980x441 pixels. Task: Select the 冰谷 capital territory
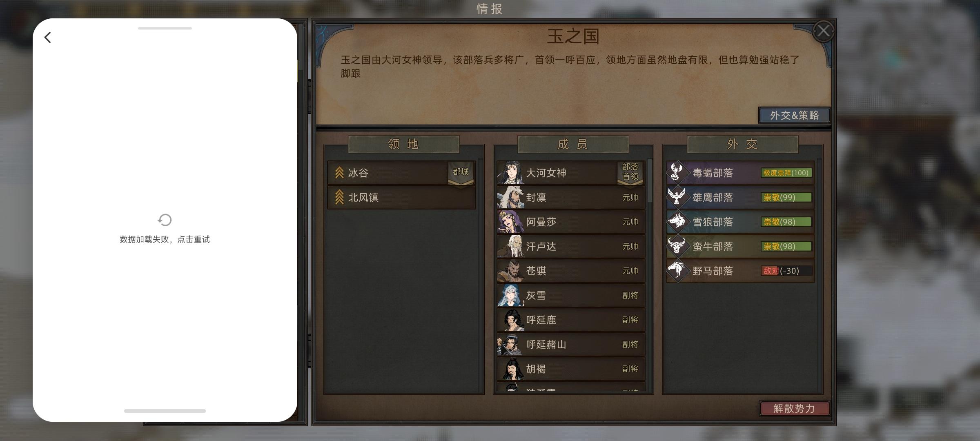coord(401,173)
